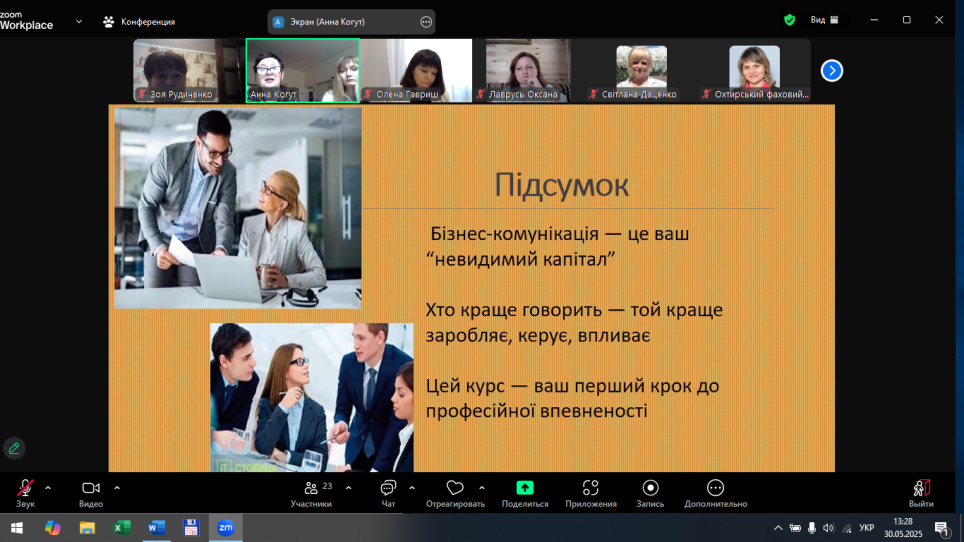Open options on the Экран (Анна Когут) share bar
Viewport: 964px width, 542px height.
click(426, 21)
